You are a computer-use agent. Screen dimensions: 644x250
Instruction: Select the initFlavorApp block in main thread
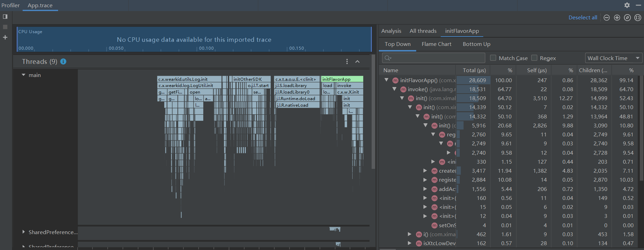point(342,79)
